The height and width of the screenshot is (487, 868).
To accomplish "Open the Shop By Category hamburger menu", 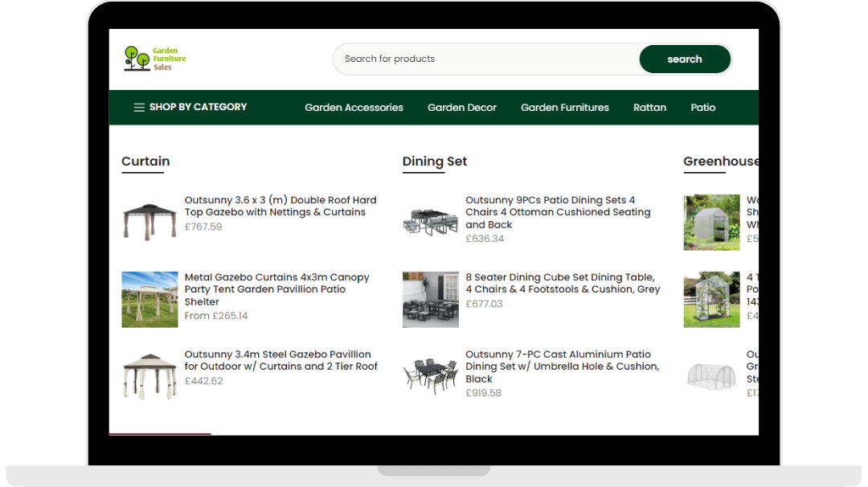I will pyautogui.click(x=190, y=107).
